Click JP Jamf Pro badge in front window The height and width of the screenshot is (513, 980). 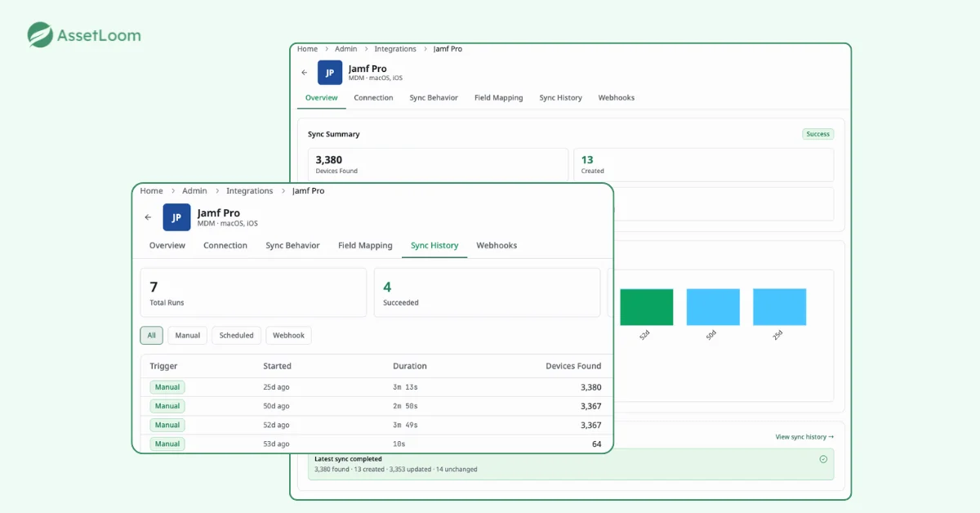point(177,217)
